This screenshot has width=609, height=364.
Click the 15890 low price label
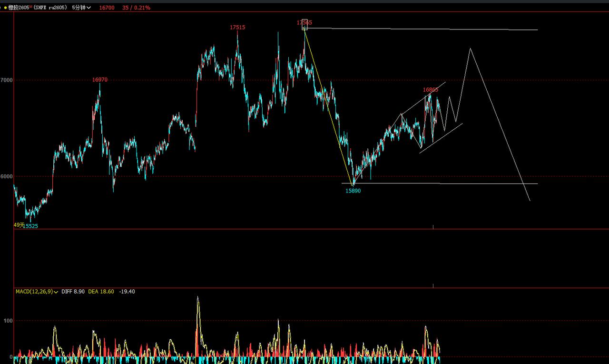click(353, 191)
